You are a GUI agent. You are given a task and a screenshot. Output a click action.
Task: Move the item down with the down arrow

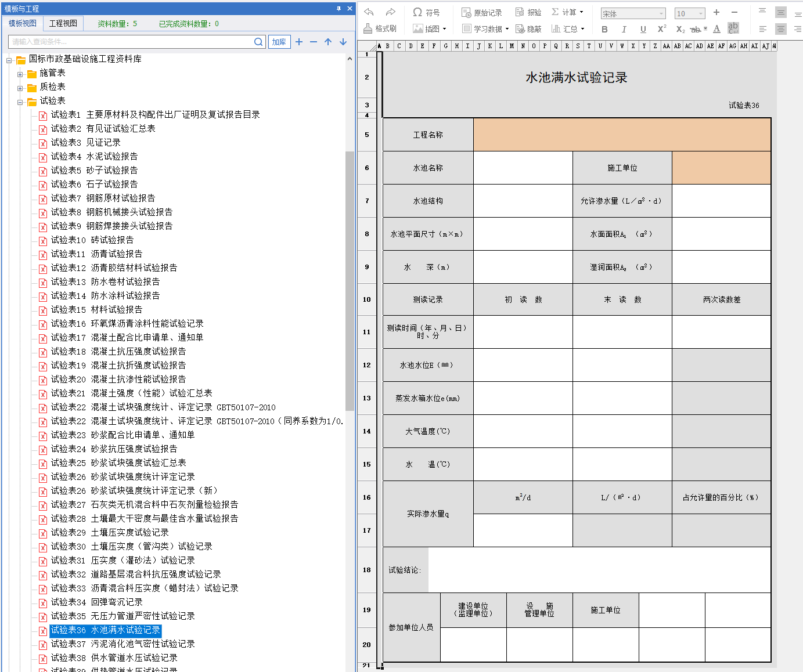343,42
